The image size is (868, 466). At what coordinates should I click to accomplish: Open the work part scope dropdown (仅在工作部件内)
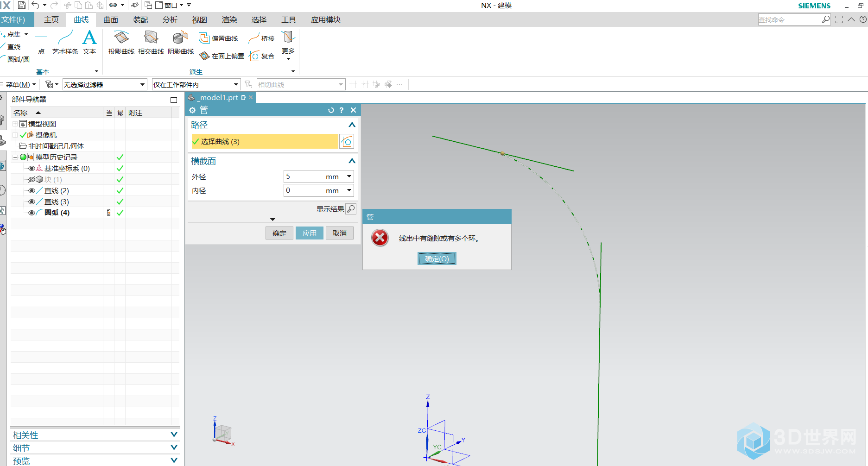(236, 84)
